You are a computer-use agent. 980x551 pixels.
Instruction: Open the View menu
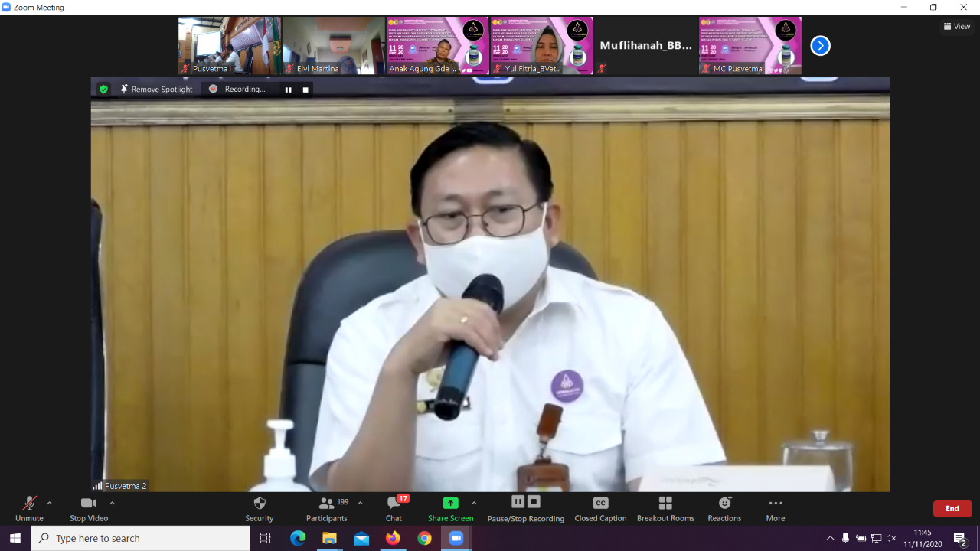[x=956, y=25]
